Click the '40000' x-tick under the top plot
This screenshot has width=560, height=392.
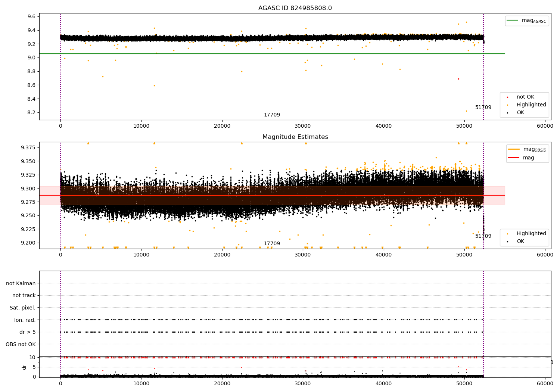tap(383, 126)
